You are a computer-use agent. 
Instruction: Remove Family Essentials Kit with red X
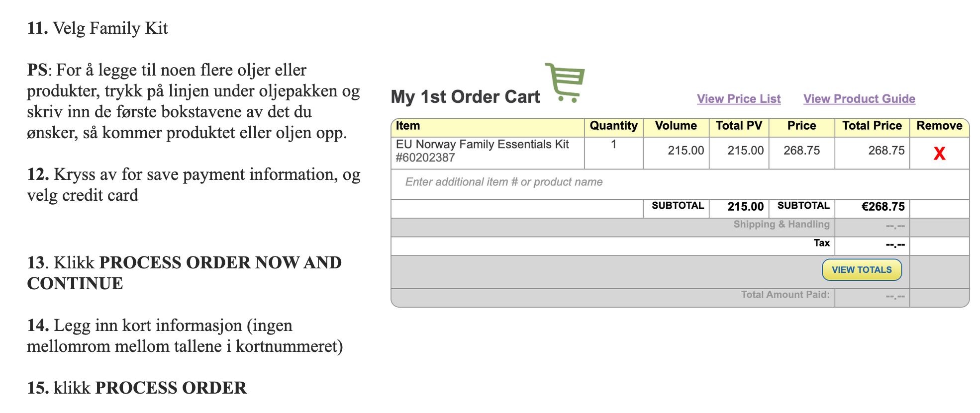(x=939, y=154)
